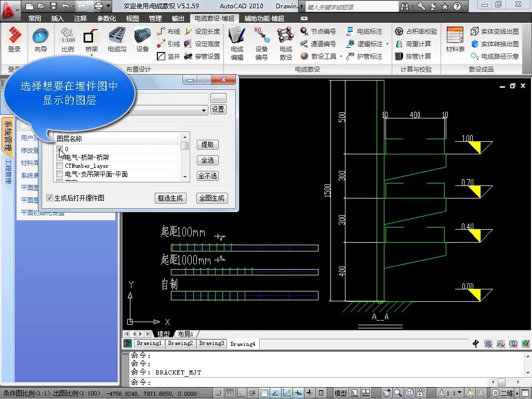The height and width of the screenshot is (399, 532).
Task: Toggle Object Snap in status bar
Action: click(x=264, y=393)
